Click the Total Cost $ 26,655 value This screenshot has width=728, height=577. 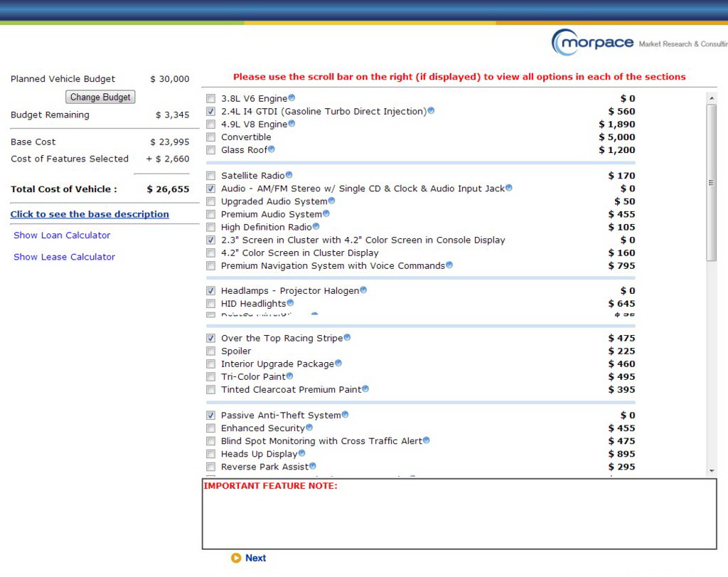[168, 189]
